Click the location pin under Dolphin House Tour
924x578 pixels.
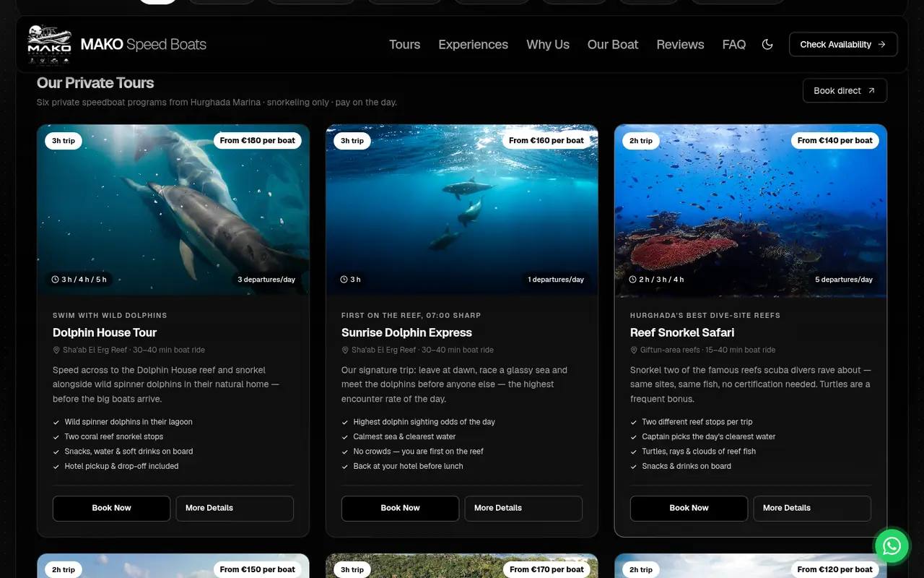point(56,350)
